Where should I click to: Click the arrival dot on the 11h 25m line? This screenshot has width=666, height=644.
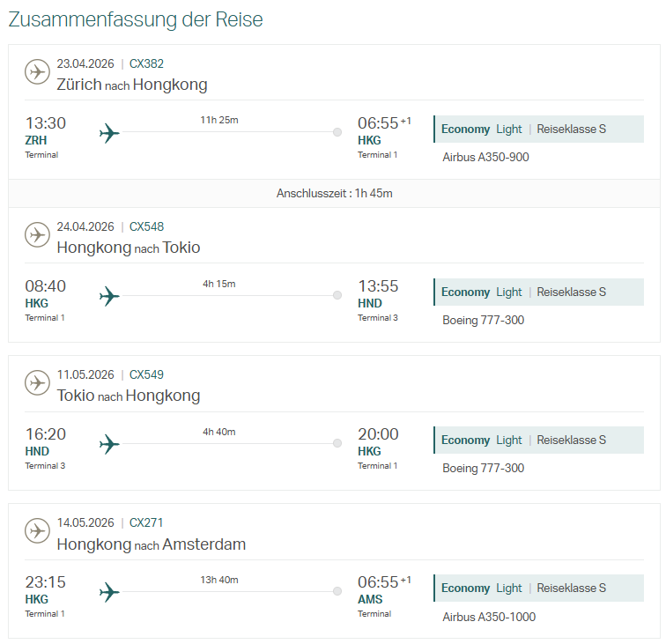[337, 132]
